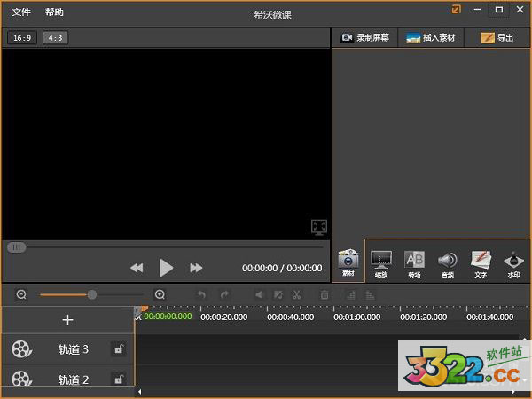
Task: Open the 转场 (transition) tool
Action: pyautogui.click(x=414, y=261)
